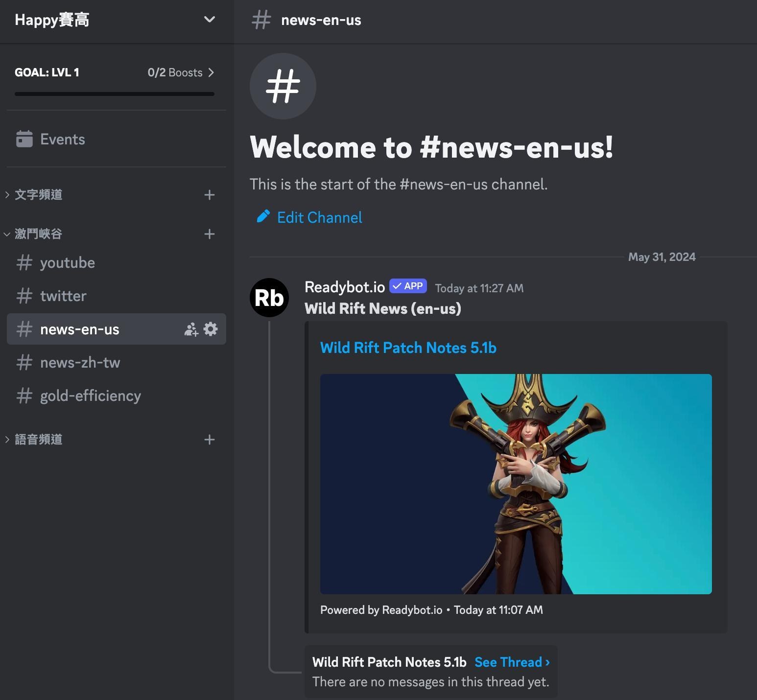Expand the 語音頻道 category
This screenshot has height=700, width=757.
coord(38,439)
